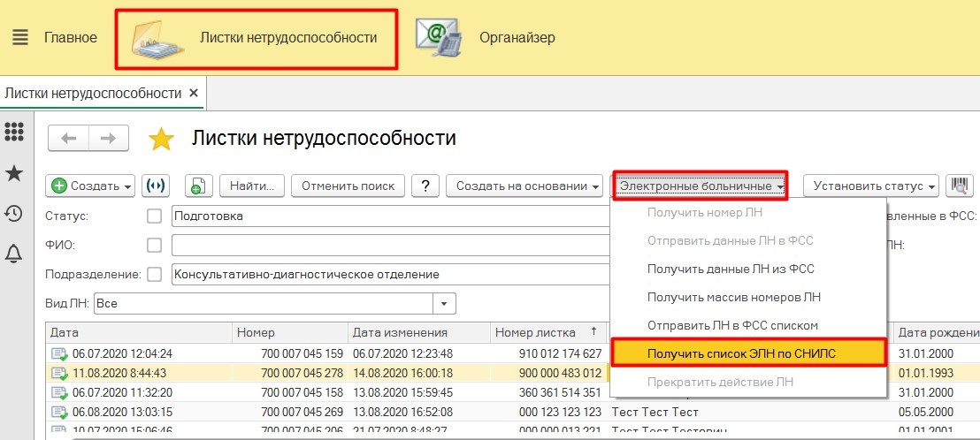Enable the Подразделение filter checkbox

tap(155, 274)
